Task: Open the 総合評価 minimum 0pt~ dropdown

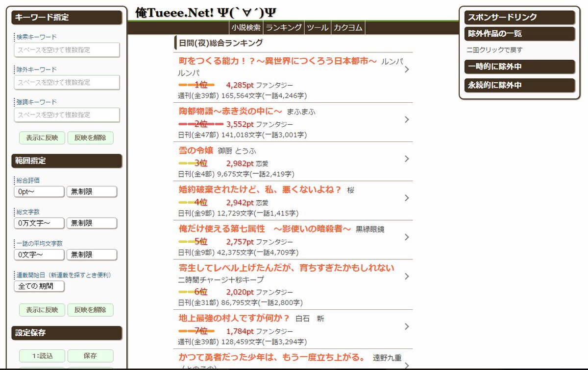Action: (x=39, y=191)
